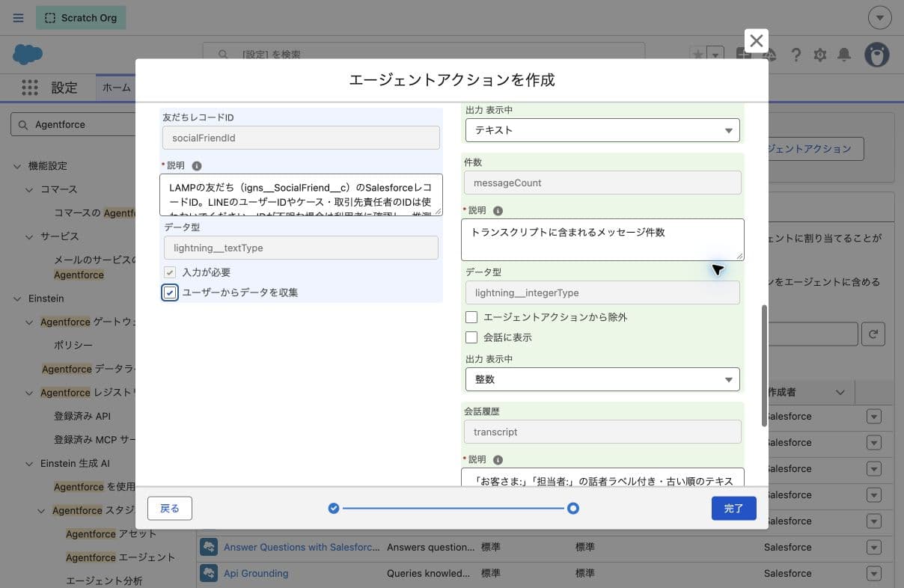904x588 pixels.
Task: Click the Trailhead guidance icon
Action: point(771,55)
